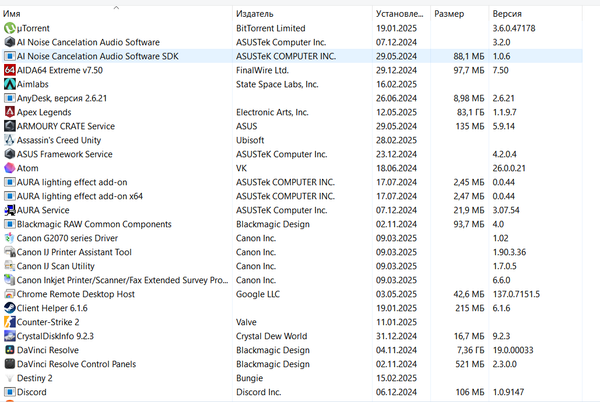This screenshot has width=600, height=402.
Task: Sort by the Установлено date column header
Action: click(x=399, y=14)
